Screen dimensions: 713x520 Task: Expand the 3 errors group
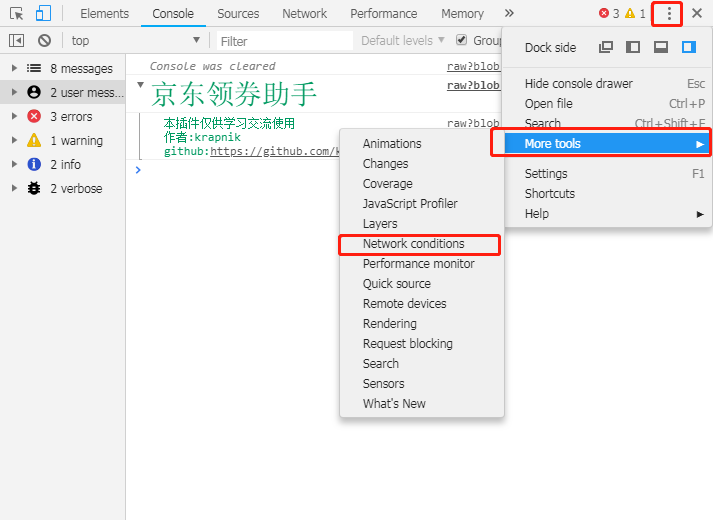click(14, 116)
